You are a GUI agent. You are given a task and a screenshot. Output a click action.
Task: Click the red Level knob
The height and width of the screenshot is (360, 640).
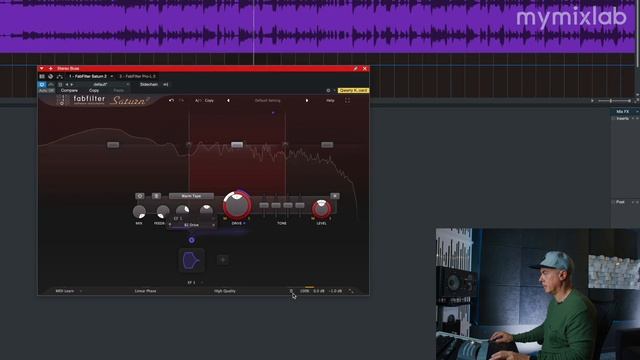[x=322, y=209]
